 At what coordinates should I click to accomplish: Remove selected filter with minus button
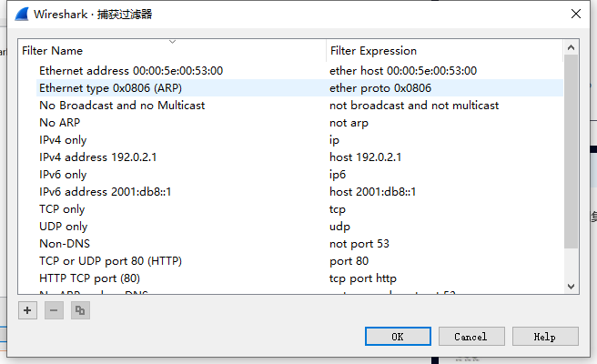(54, 310)
